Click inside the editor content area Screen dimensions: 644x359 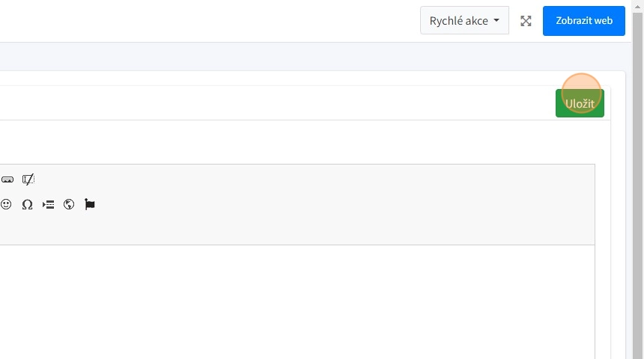(x=300, y=299)
